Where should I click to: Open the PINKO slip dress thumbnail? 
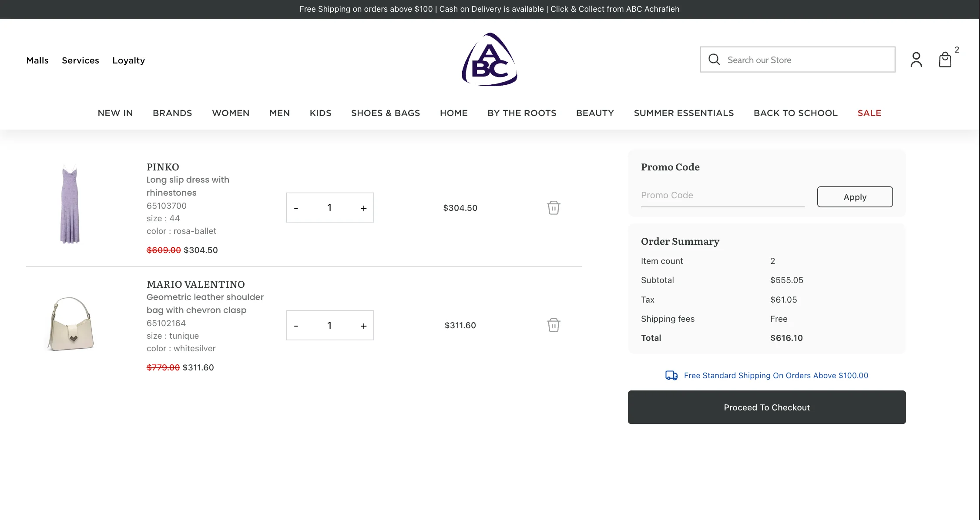70,204
